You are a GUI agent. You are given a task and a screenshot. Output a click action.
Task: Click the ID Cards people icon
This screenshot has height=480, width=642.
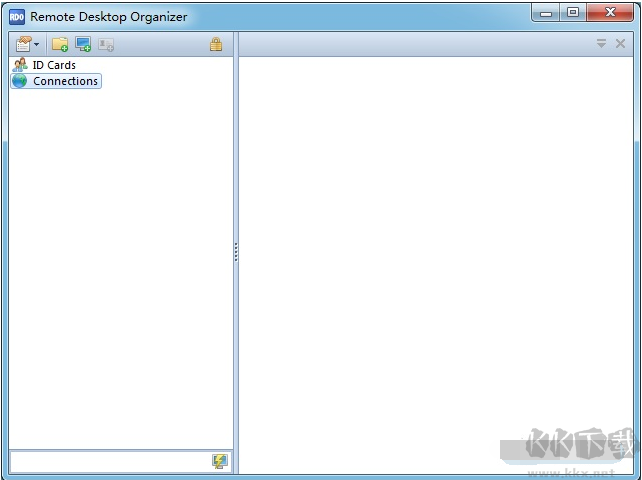pyautogui.click(x=20, y=65)
